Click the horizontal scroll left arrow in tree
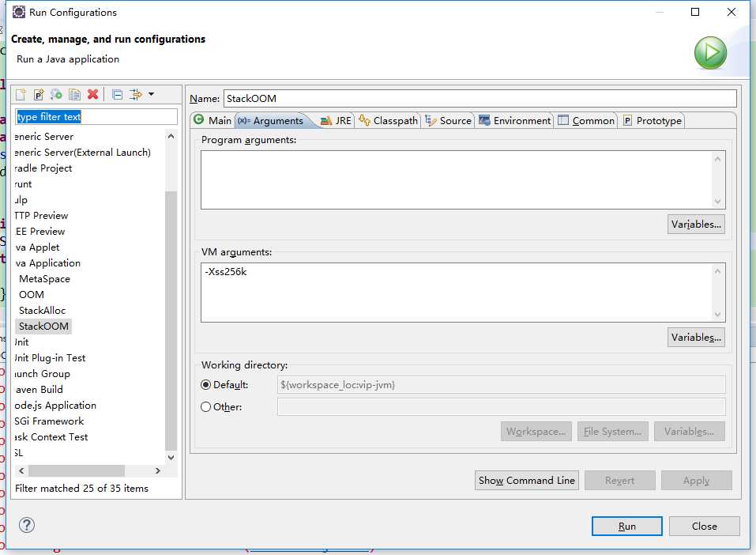The height and width of the screenshot is (555, 756). pyautogui.click(x=21, y=470)
